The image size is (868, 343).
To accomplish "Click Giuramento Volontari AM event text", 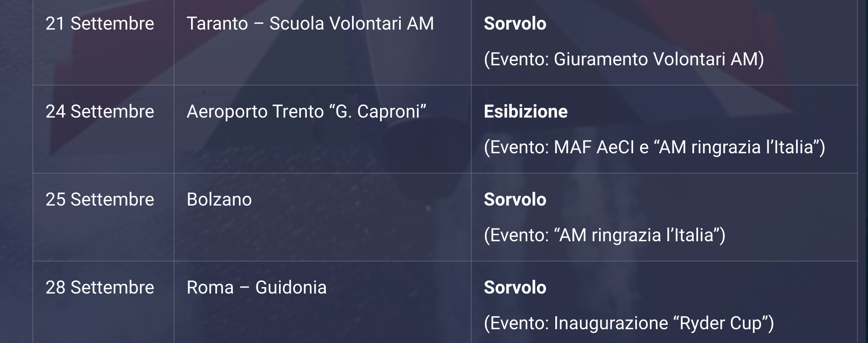I will pyautogui.click(x=624, y=59).
